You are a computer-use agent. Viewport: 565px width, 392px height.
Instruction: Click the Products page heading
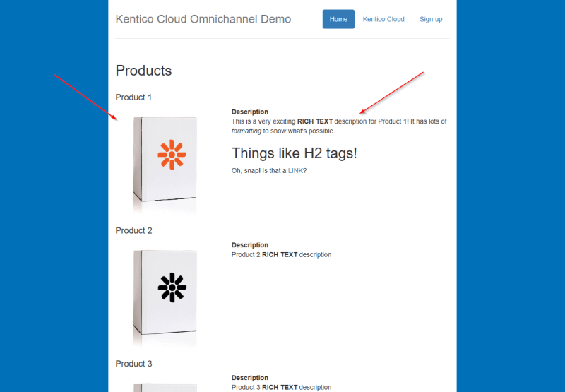[143, 71]
